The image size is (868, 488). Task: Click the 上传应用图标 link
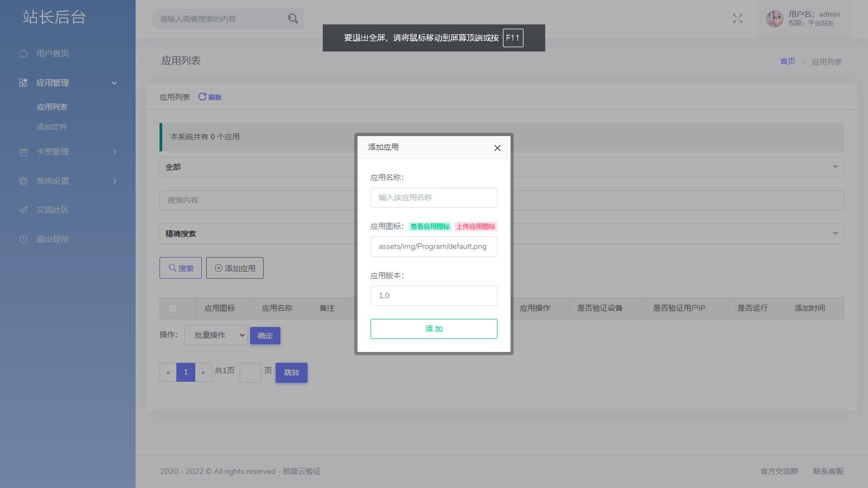(x=475, y=227)
